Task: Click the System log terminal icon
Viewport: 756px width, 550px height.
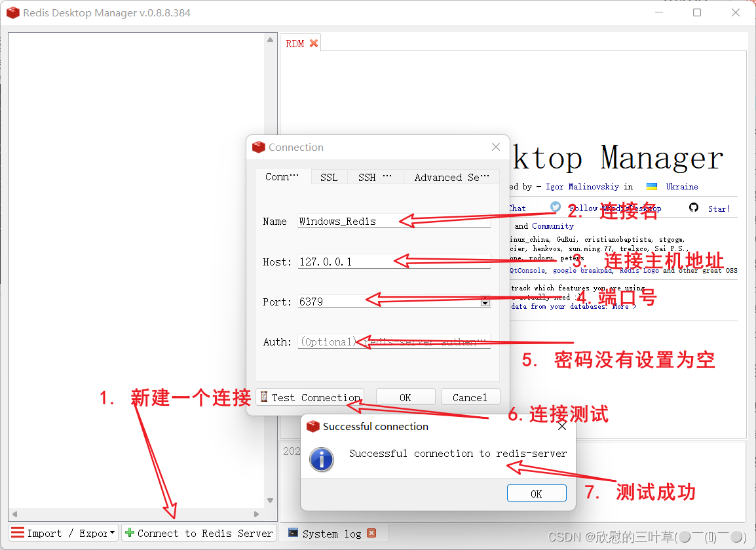Action: [x=293, y=533]
